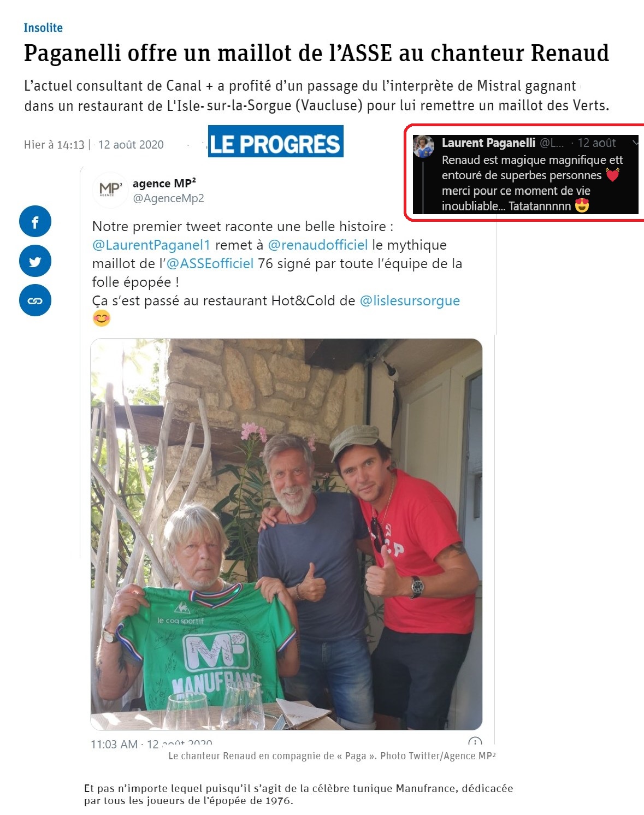644x815 pixels.
Task: Share the article via Twitter icon
Action: [x=35, y=261]
